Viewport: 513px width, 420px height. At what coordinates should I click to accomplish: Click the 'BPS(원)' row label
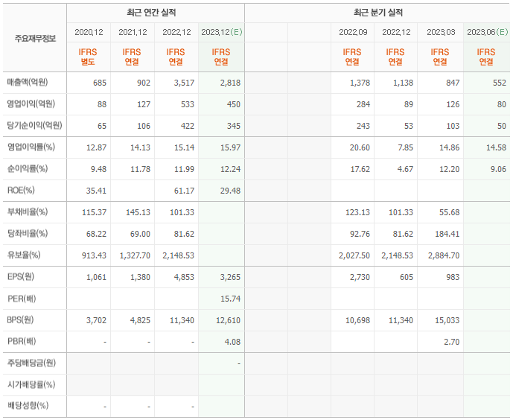(x=21, y=320)
